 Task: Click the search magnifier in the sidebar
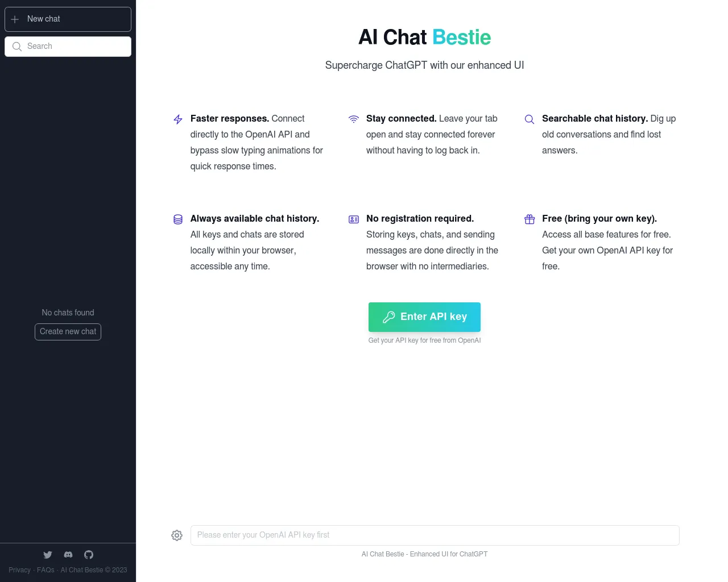(x=17, y=46)
